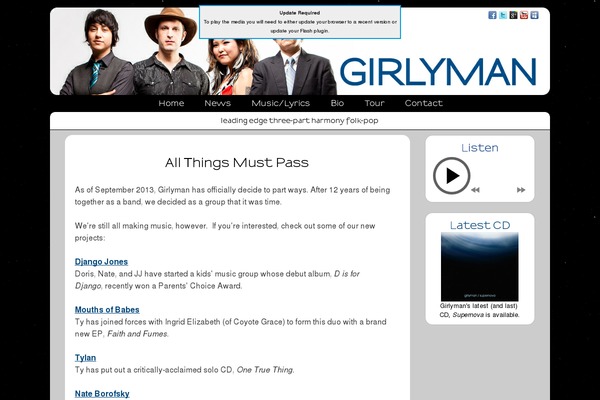Play music with the round play button
The height and width of the screenshot is (400, 600).
[452, 176]
